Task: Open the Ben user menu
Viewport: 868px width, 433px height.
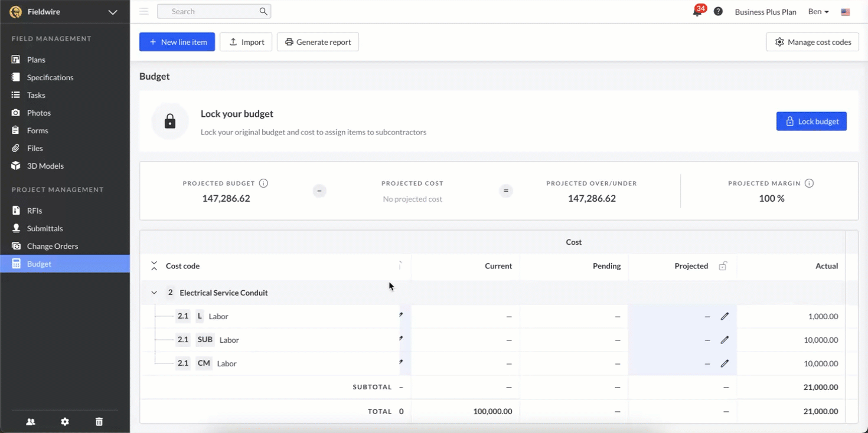Action: tap(818, 12)
